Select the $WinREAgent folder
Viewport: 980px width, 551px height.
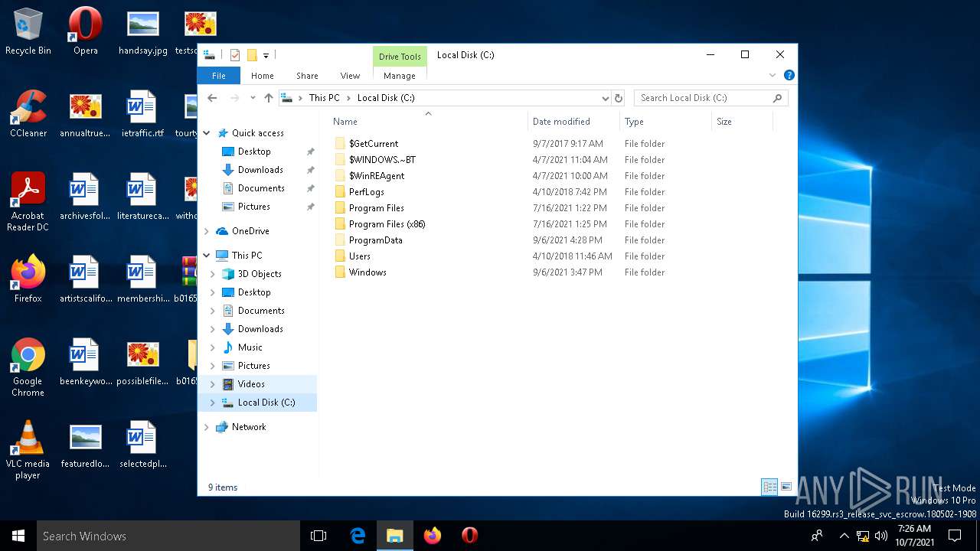pyautogui.click(x=377, y=176)
